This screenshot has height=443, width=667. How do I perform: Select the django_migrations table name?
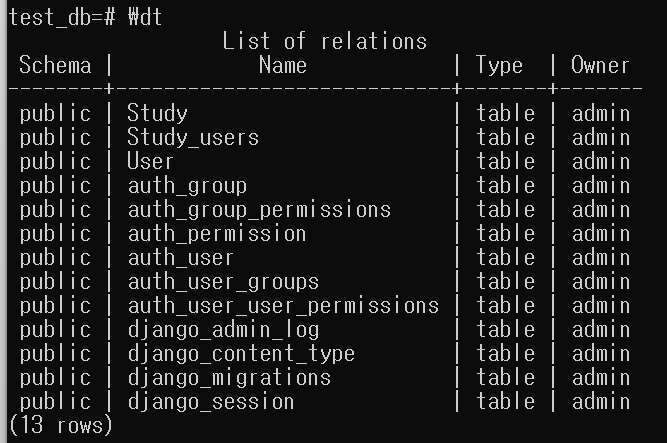(229, 378)
